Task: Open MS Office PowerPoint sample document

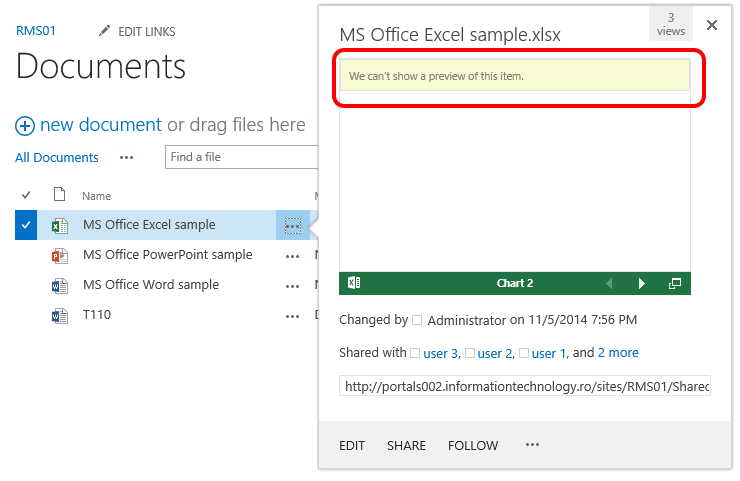Action: (x=168, y=254)
